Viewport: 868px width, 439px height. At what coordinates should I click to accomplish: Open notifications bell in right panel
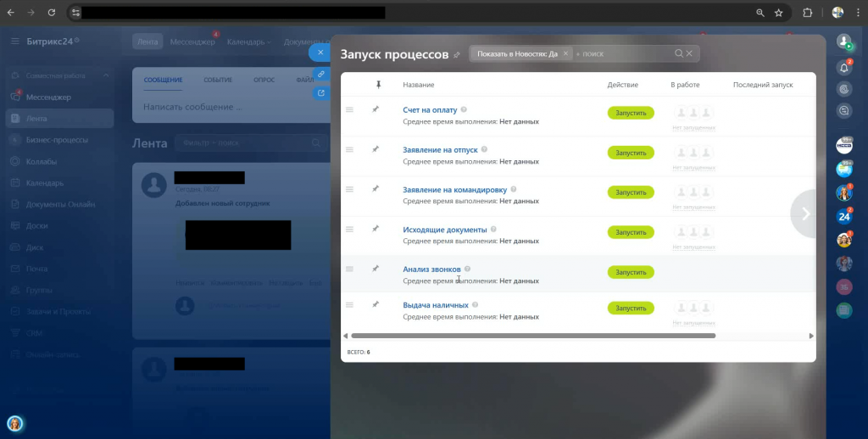coord(843,68)
